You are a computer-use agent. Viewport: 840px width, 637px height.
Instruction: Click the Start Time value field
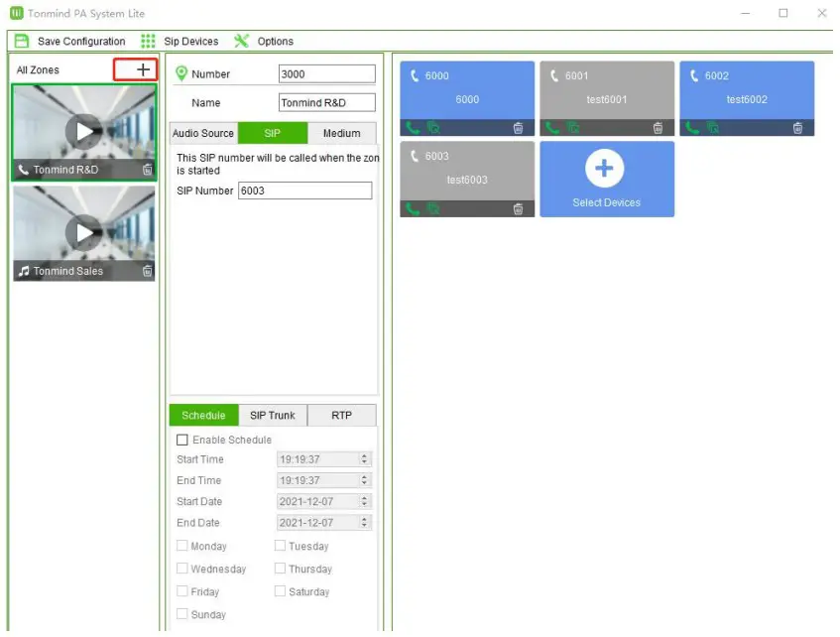click(x=324, y=459)
